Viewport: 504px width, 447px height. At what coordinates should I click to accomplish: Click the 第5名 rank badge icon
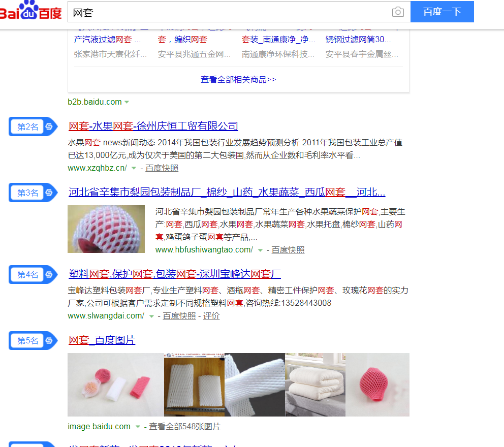click(33, 340)
